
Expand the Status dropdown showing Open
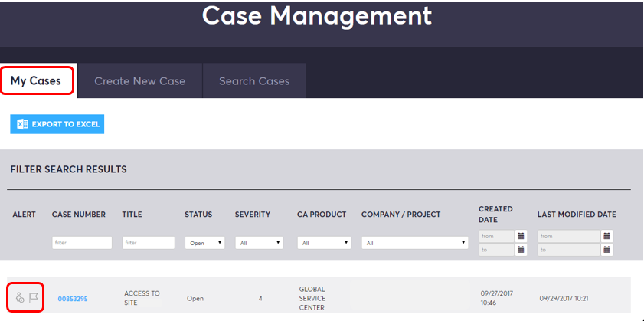tap(204, 243)
